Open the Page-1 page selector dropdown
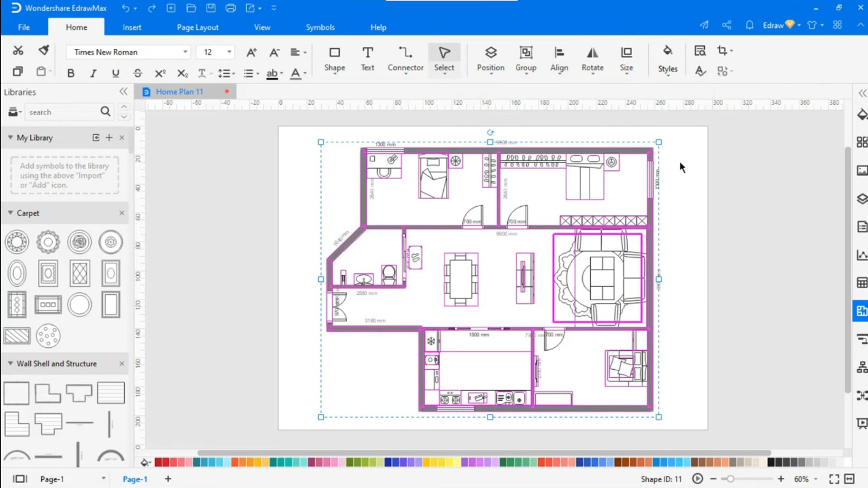The image size is (868, 488). coord(103,479)
